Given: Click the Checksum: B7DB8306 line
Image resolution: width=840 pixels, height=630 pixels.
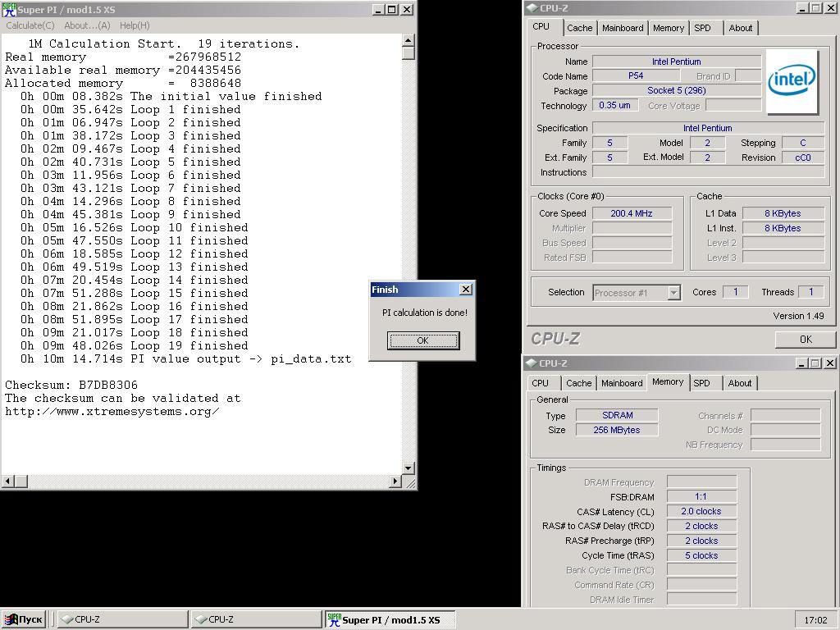Looking at the screenshot, I should click(71, 385).
